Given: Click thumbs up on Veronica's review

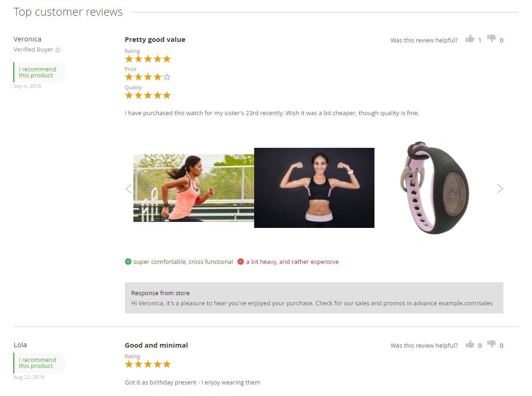Looking at the screenshot, I should click(x=470, y=39).
